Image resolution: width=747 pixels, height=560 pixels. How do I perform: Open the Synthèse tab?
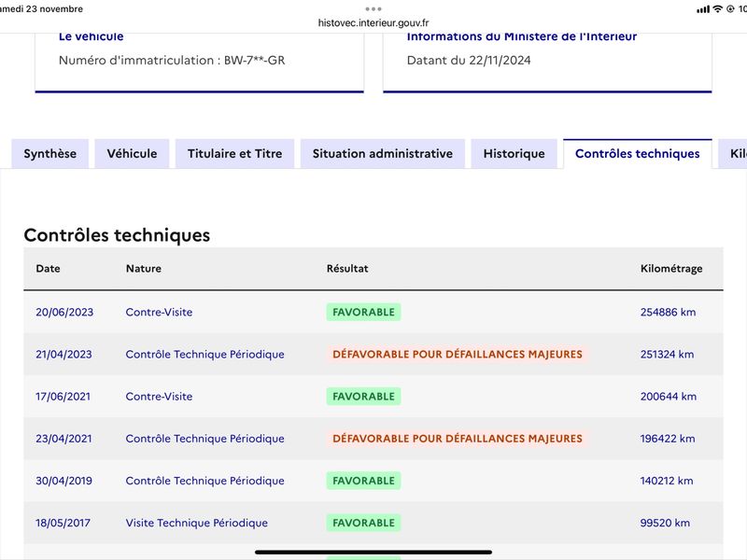pos(50,153)
